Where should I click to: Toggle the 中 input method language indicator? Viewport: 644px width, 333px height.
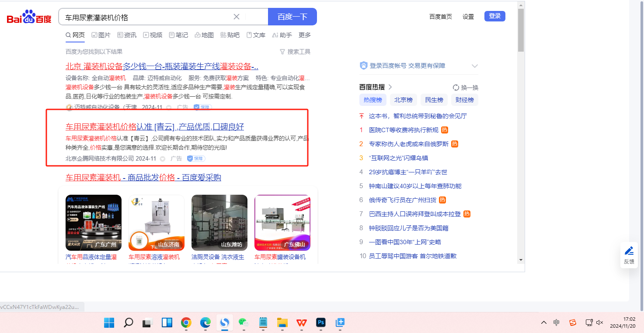point(556,322)
